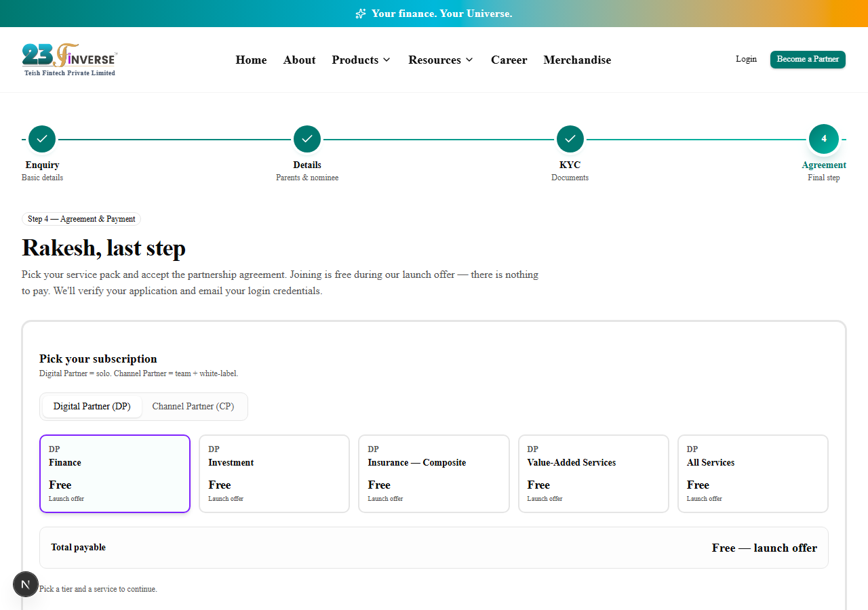Click the sparkle icon in top banner
868x610 pixels.
pos(361,14)
